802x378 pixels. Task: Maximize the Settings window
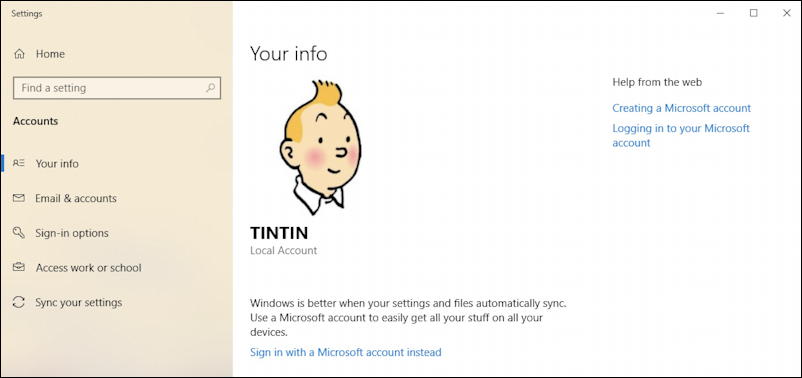click(x=753, y=13)
